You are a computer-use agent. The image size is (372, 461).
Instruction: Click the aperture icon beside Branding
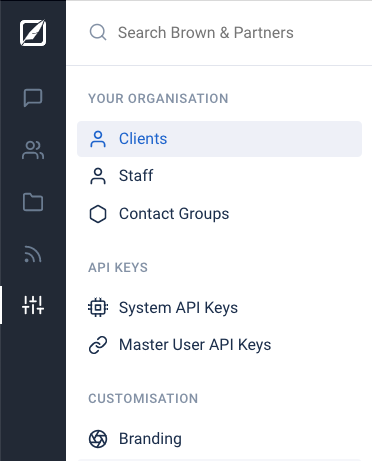(98, 439)
